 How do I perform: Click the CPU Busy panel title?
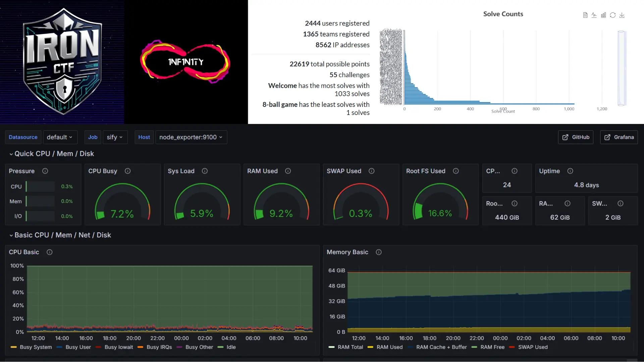tap(103, 171)
